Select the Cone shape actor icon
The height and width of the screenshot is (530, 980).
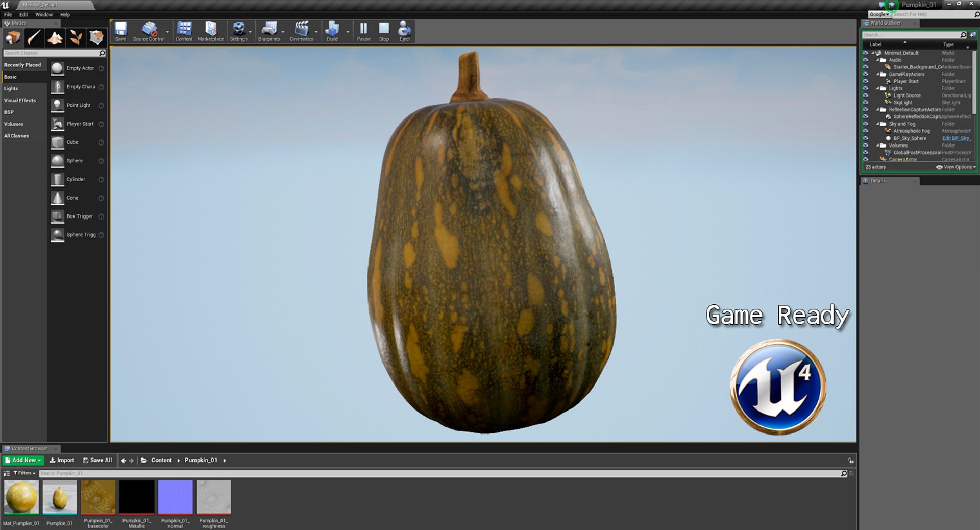pos(57,198)
